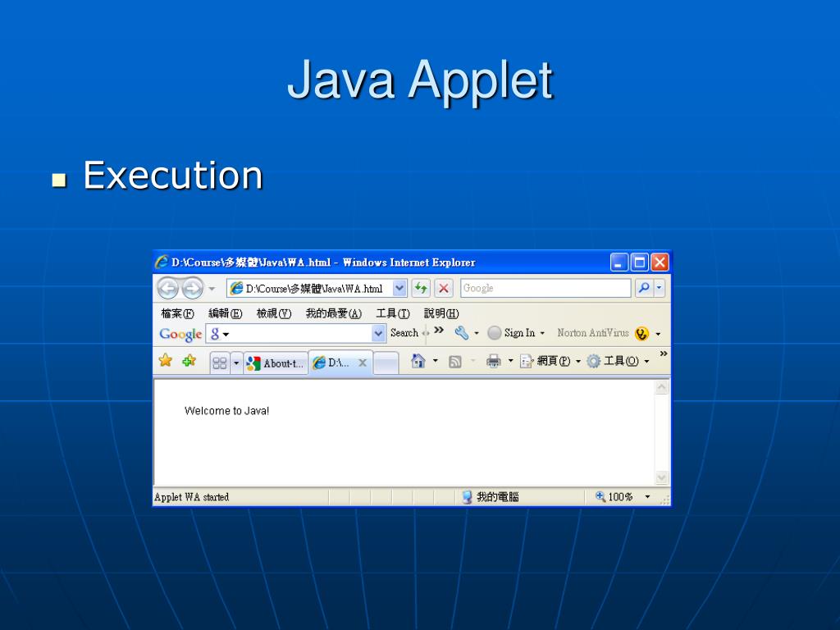Open the Home dropdown arrow

click(x=436, y=361)
